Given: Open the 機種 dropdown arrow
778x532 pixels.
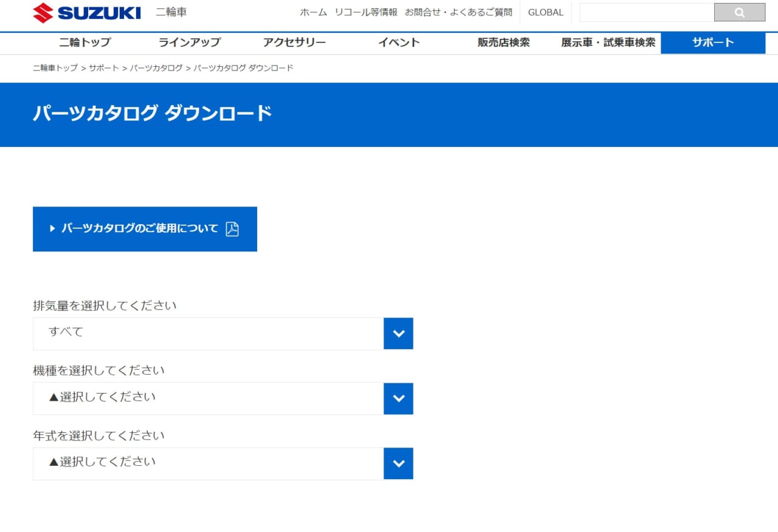Looking at the screenshot, I should point(399,398).
